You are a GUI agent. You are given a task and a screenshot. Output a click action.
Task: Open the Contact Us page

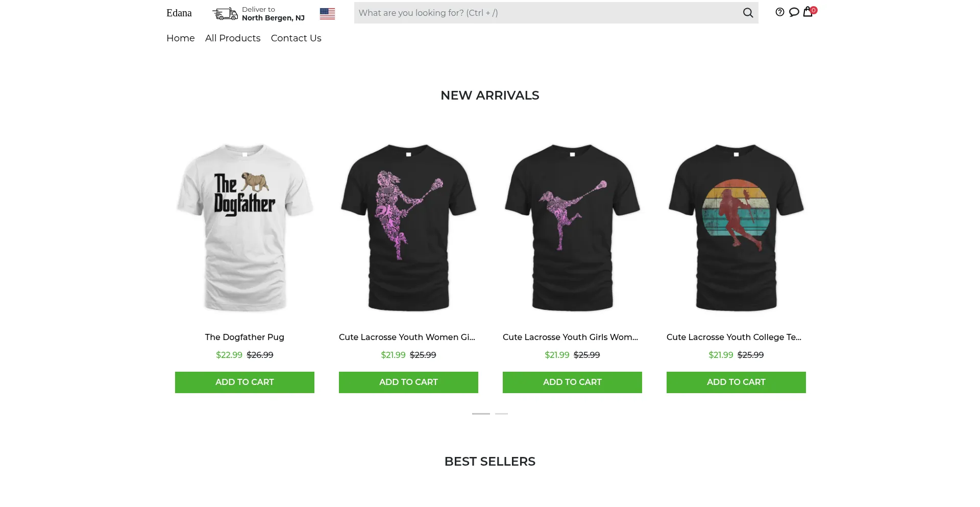click(296, 38)
